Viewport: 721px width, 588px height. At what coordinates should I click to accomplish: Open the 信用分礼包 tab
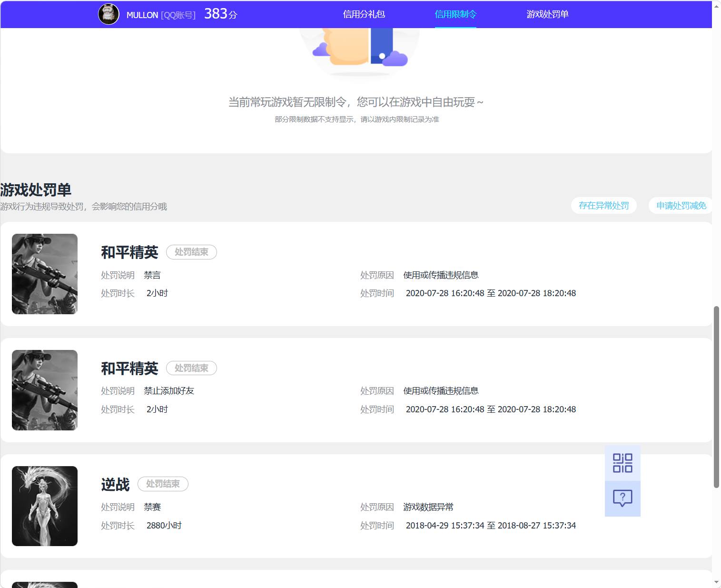coord(364,14)
